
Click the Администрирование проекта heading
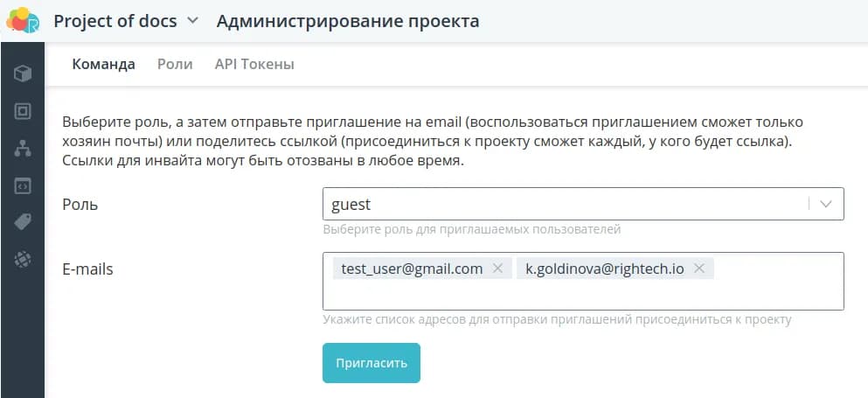347,21
